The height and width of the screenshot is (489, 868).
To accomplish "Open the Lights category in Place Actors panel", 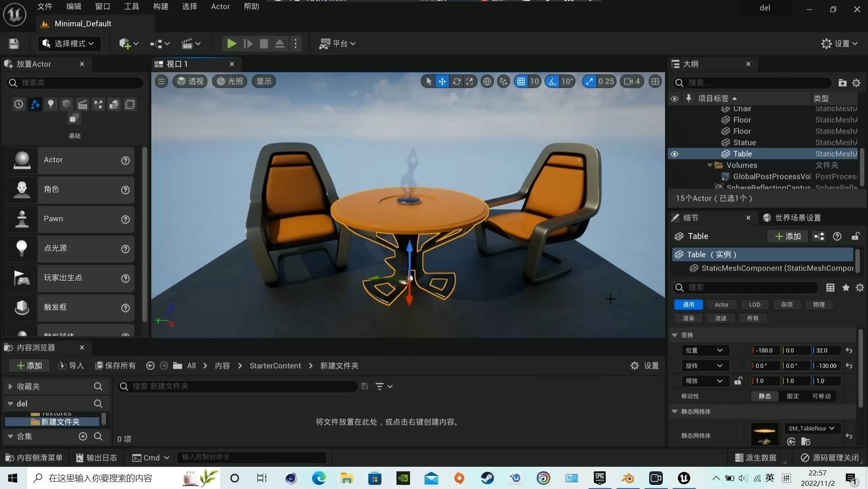I will (x=51, y=104).
